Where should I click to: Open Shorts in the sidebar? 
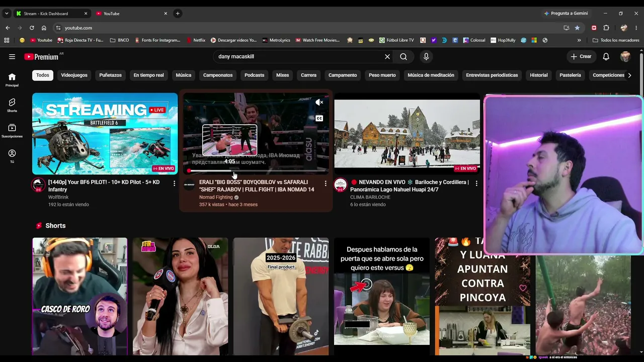point(12,105)
